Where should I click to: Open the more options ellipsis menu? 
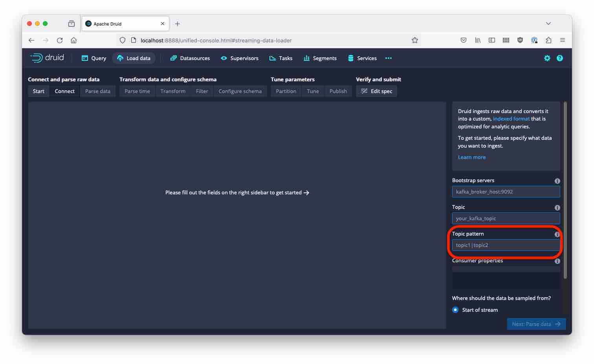[388, 58]
